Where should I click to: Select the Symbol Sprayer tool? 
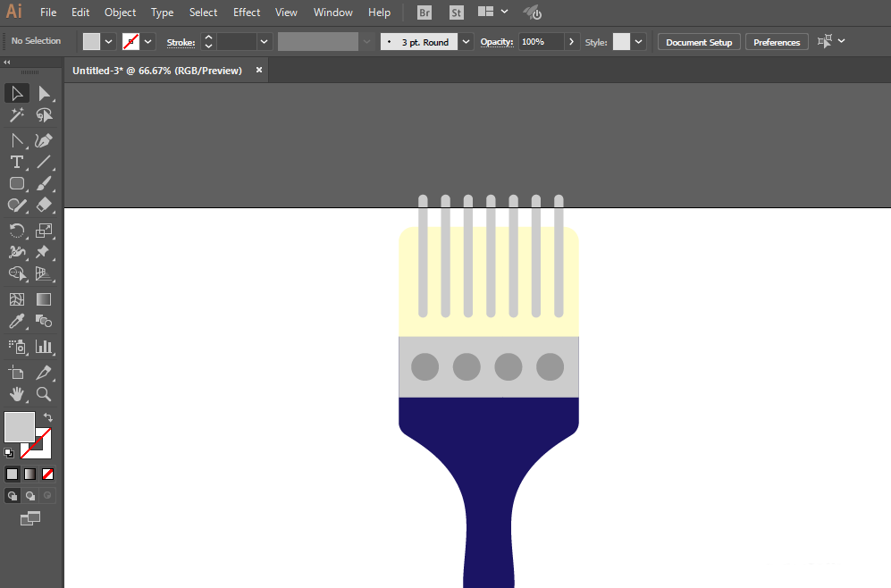(x=17, y=347)
